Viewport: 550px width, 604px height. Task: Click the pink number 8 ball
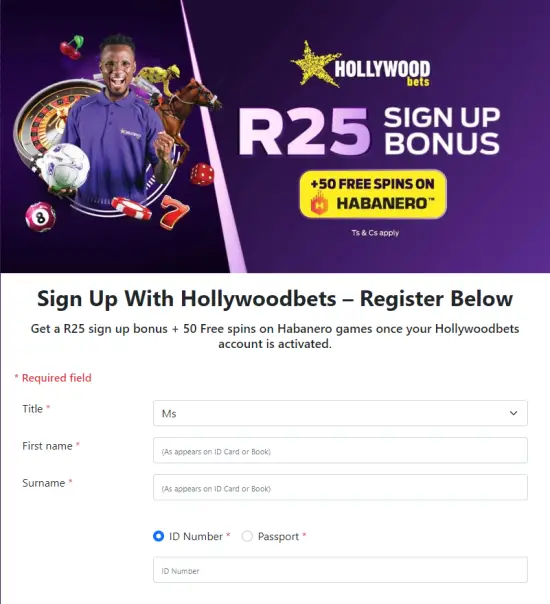pos(40,216)
